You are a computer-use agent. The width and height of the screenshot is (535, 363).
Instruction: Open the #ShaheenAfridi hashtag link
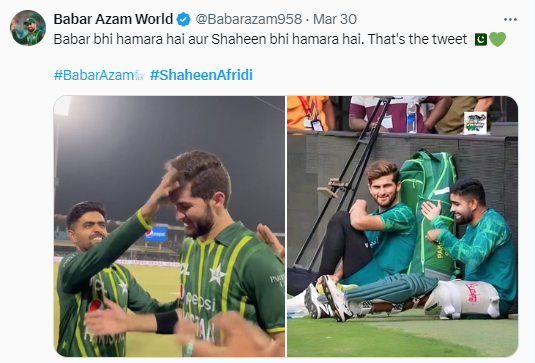tap(201, 75)
